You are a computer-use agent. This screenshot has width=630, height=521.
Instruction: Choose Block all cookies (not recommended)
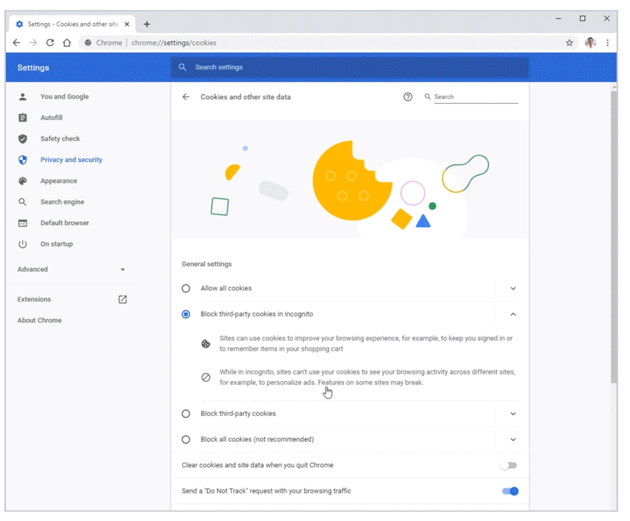[x=186, y=439]
